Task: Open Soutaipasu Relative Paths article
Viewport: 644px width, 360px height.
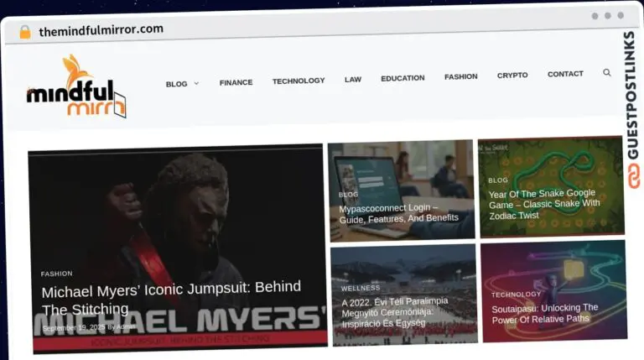Action: point(544,314)
